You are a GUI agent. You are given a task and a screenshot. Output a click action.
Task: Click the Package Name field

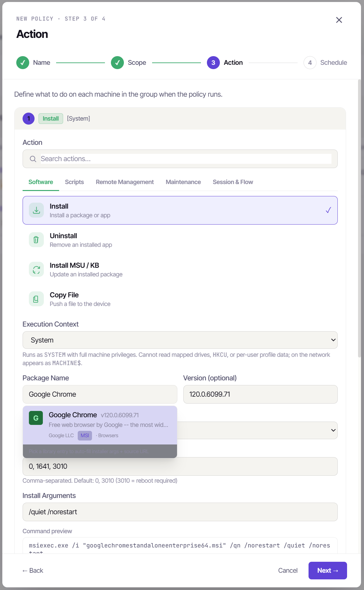(100, 394)
